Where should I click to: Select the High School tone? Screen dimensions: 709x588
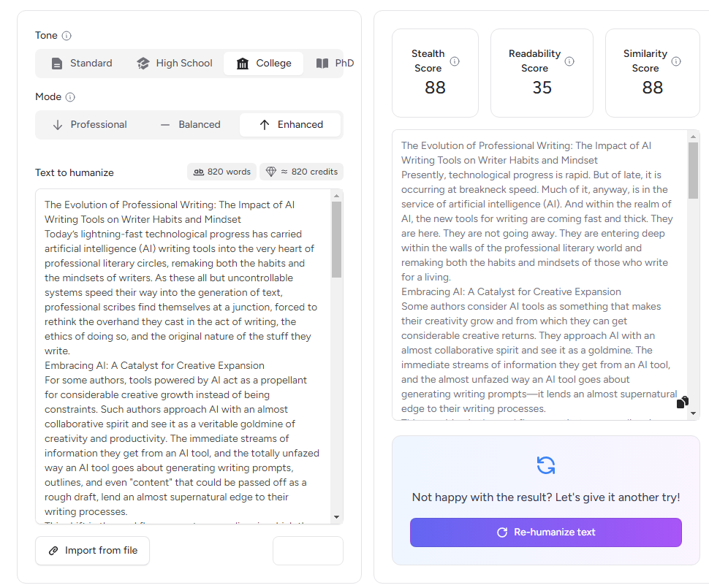pos(174,64)
